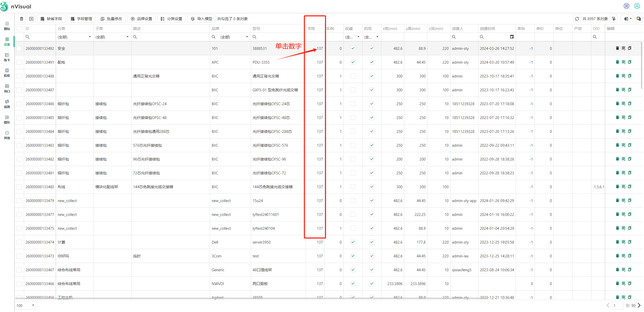Click the 导入模型 button
Viewport: 644px width, 312px height.
tap(202, 19)
